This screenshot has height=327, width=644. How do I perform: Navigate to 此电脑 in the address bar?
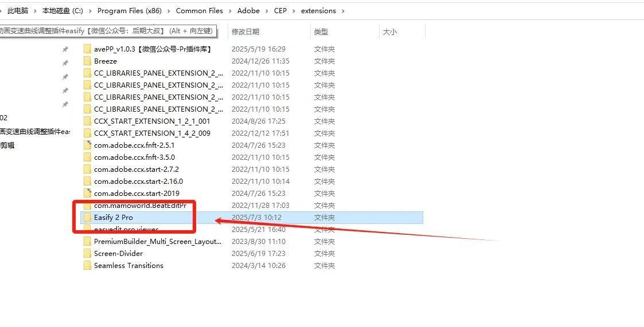pos(18,11)
